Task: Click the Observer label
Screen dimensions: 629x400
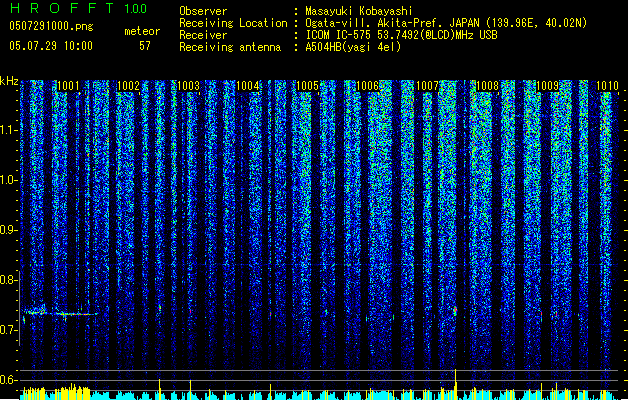Action: [203, 11]
